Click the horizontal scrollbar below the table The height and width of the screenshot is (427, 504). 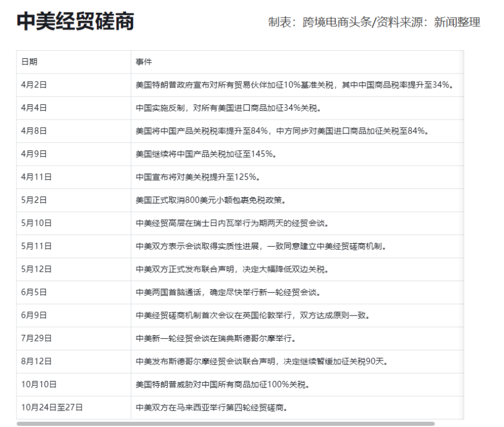[225, 423]
